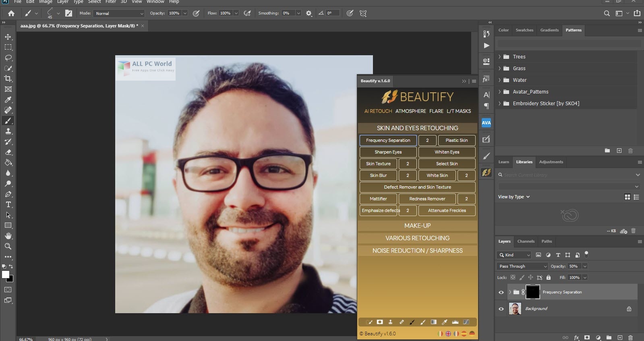Image resolution: width=644 pixels, height=341 pixels.
Task: Click the Background layer thumbnail
Action: (x=515, y=309)
